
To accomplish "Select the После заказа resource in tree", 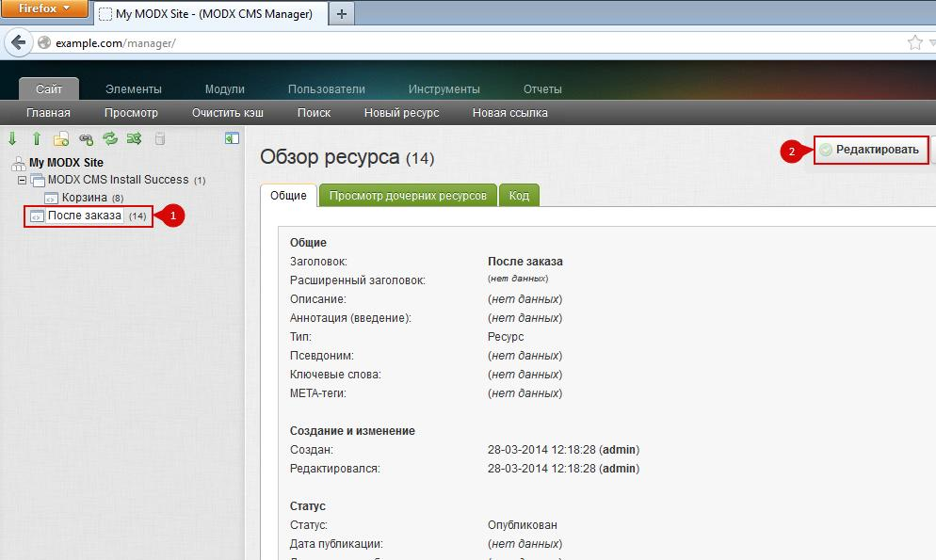I will [x=84, y=216].
